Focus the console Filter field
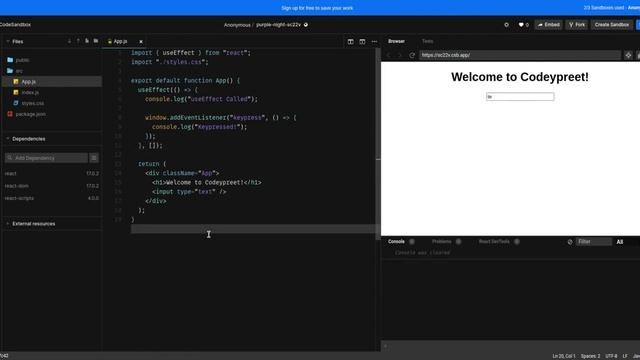 point(594,242)
